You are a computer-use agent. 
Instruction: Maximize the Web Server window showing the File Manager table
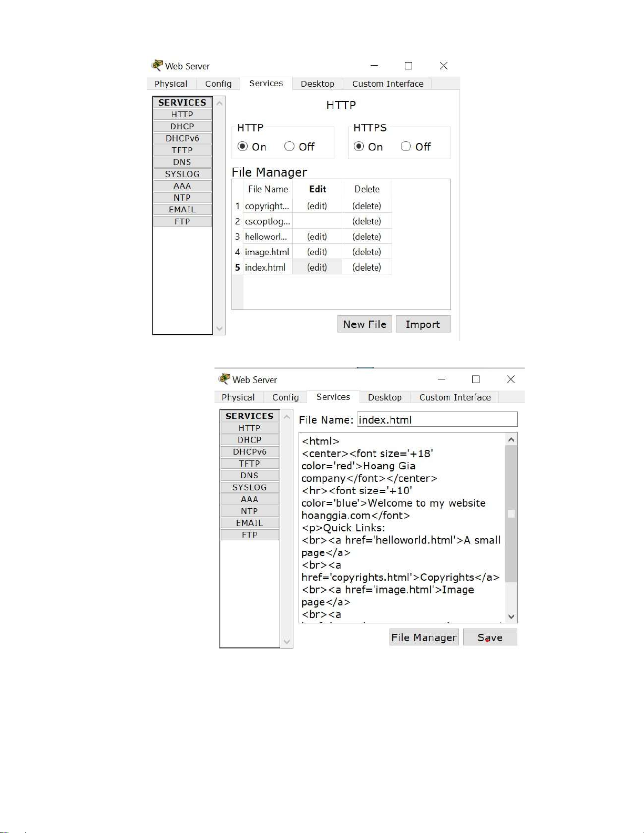pyautogui.click(x=408, y=66)
